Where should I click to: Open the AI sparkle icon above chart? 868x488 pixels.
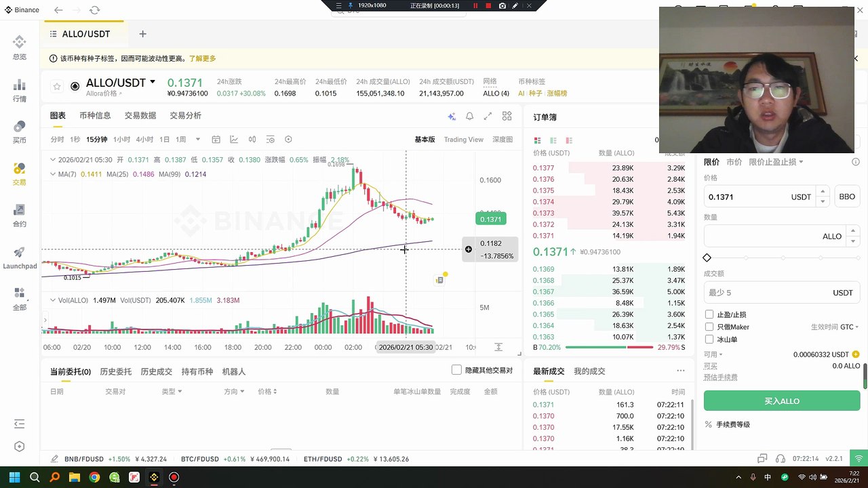click(x=452, y=117)
